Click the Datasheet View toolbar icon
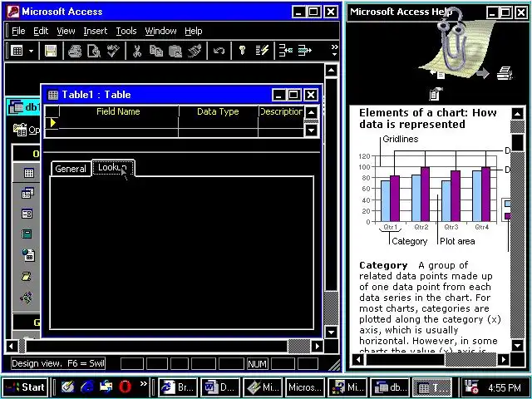Image resolution: width=532 pixels, height=399 pixels. [17, 51]
